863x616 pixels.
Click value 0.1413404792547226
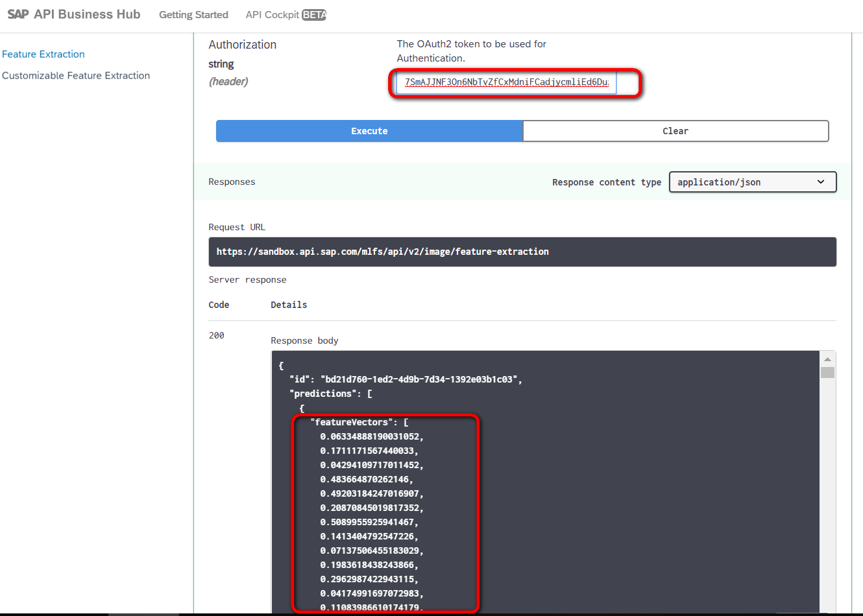tap(369, 536)
